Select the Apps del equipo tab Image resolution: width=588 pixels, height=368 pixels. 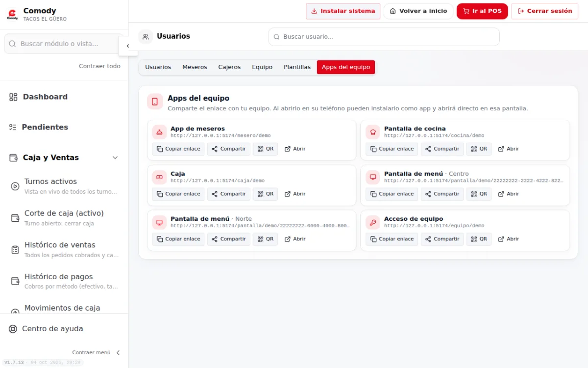(x=346, y=67)
